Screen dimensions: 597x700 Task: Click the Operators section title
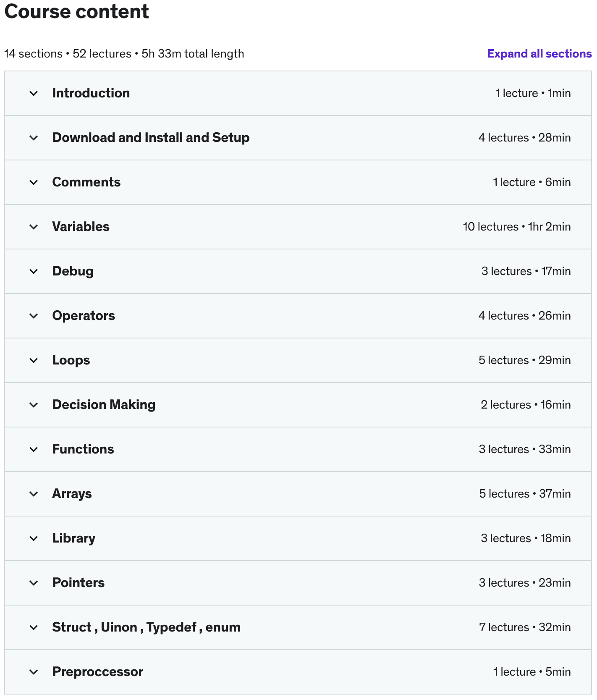pyautogui.click(x=84, y=316)
